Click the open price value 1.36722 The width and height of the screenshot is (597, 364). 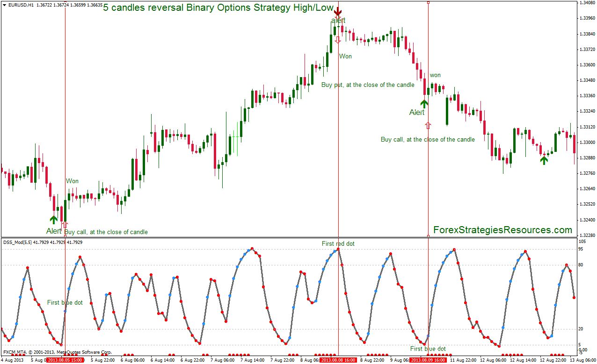coord(44,4)
